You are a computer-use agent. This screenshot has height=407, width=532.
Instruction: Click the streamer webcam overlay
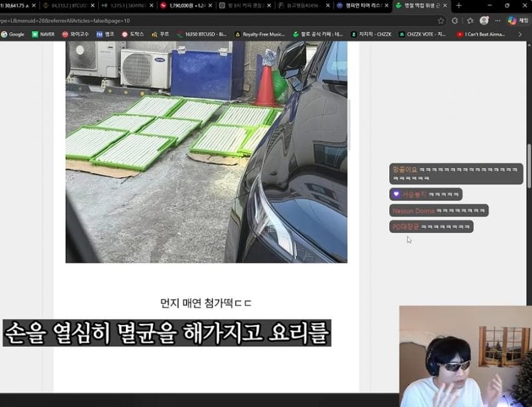[x=466, y=356]
